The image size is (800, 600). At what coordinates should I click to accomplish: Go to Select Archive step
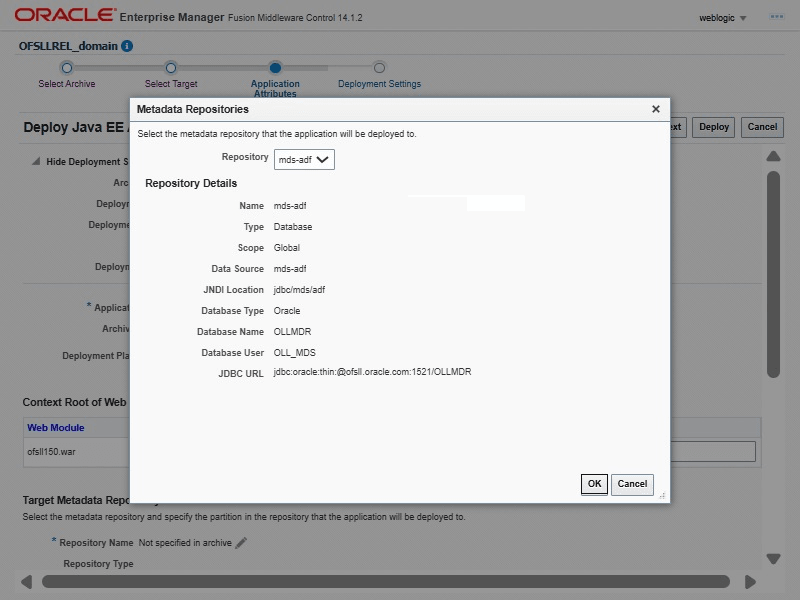point(67,84)
